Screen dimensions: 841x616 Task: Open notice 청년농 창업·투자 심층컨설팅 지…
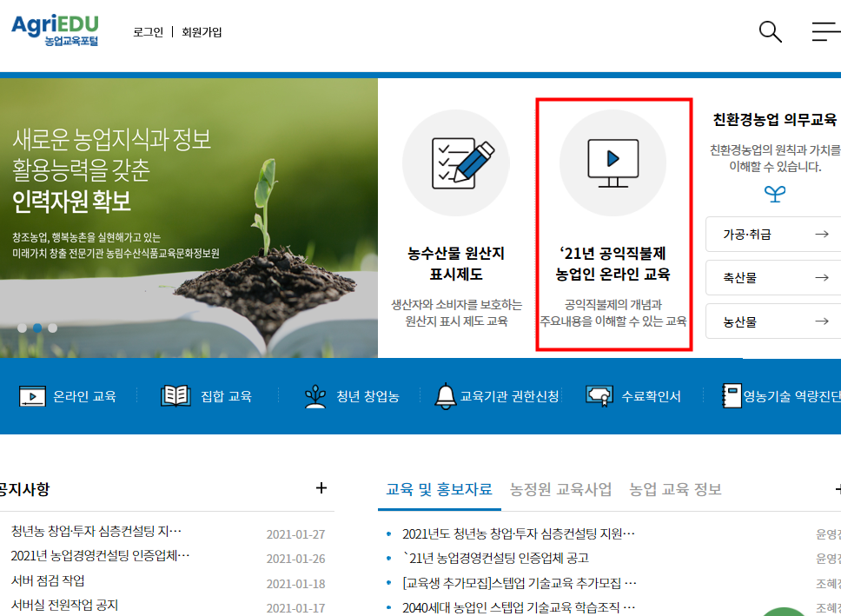pos(96,531)
